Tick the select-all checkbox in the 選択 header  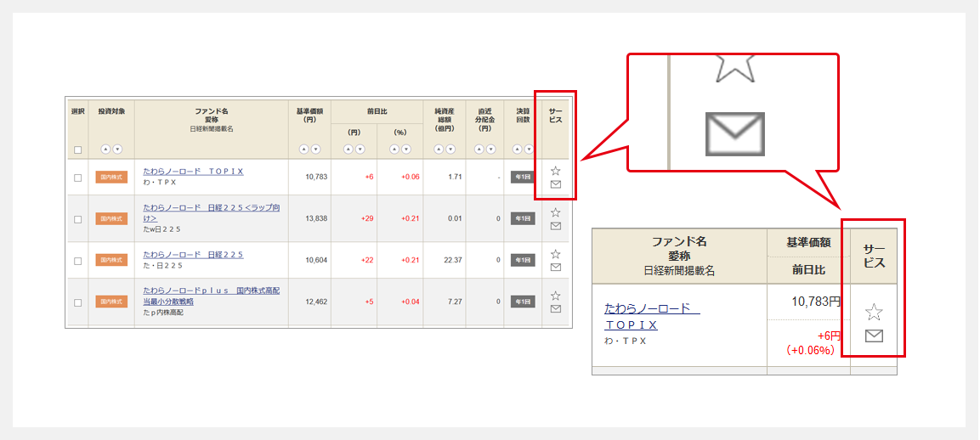coord(78,149)
